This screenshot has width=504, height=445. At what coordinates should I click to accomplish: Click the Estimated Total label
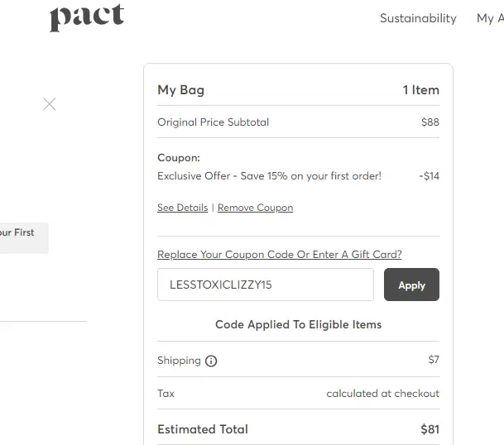coord(203,429)
